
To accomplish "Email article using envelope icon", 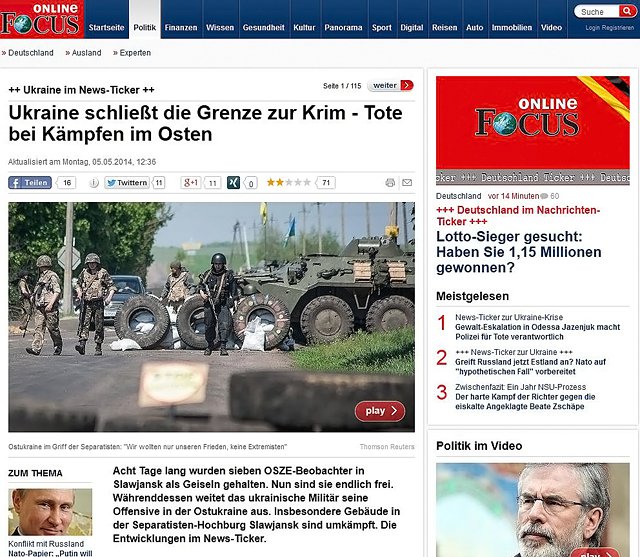I will coord(407,182).
